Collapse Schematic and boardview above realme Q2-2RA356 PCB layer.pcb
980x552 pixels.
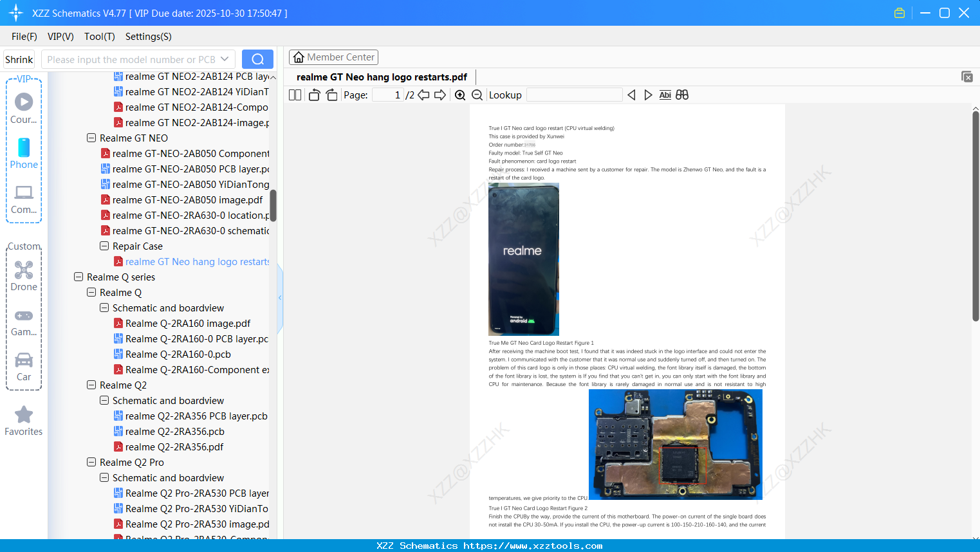[x=104, y=401]
